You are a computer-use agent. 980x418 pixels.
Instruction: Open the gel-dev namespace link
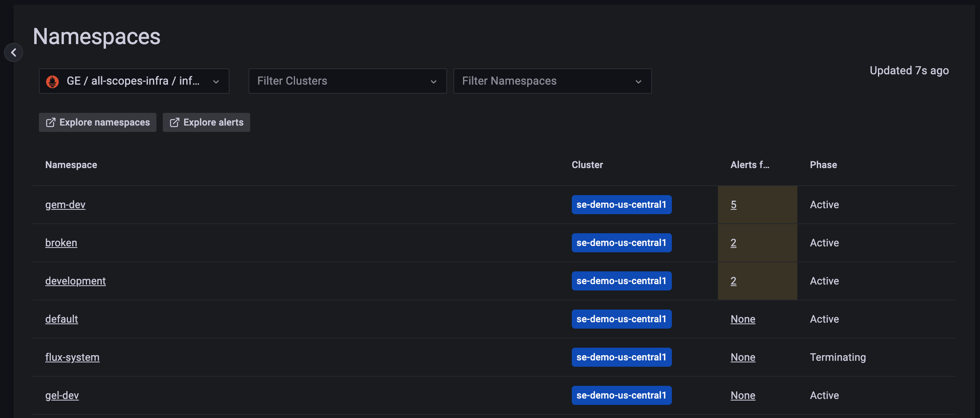(x=62, y=395)
